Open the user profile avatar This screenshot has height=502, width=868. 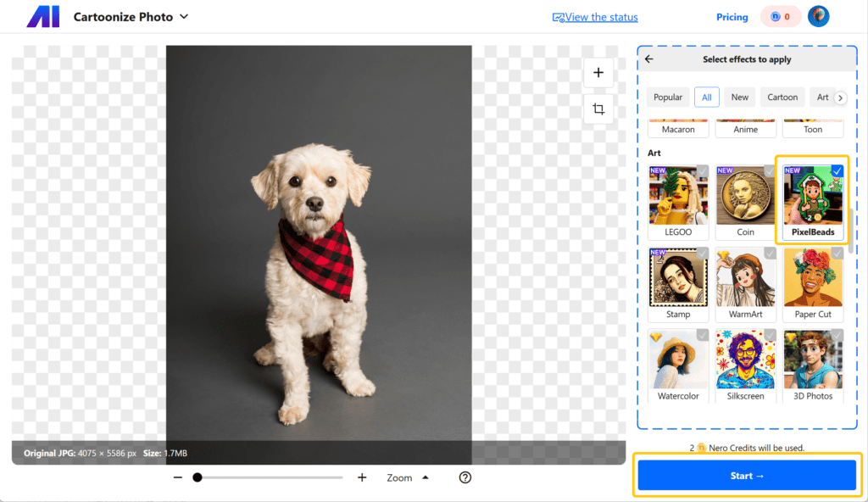click(818, 16)
